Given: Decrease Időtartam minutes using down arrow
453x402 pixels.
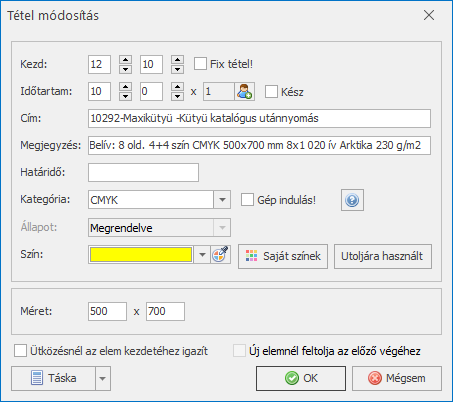Looking at the screenshot, I should pyautogui.click(x=177, y=96).
